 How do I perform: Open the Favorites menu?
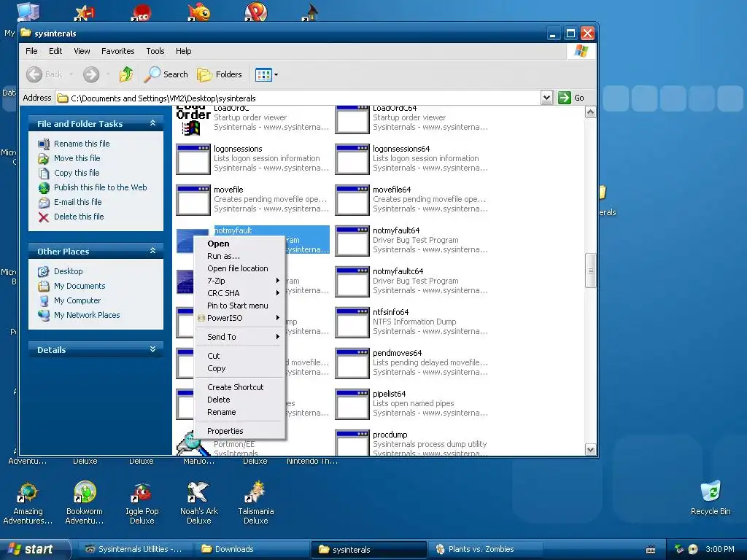(117, 51)
